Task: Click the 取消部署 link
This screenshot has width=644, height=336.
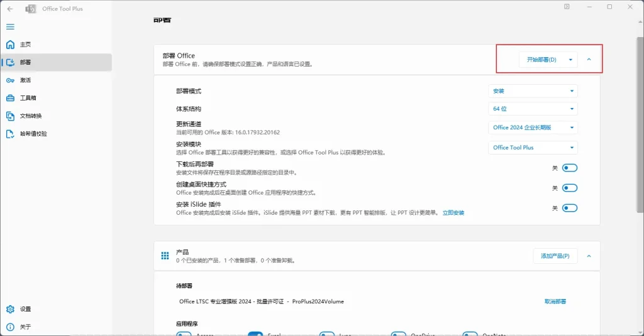Action: [x=555, y=301]
